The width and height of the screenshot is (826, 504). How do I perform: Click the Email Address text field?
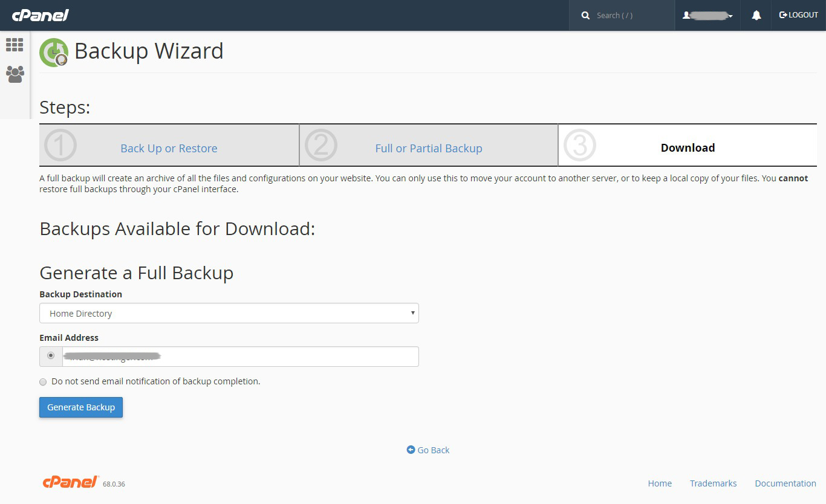coord(240,357)
